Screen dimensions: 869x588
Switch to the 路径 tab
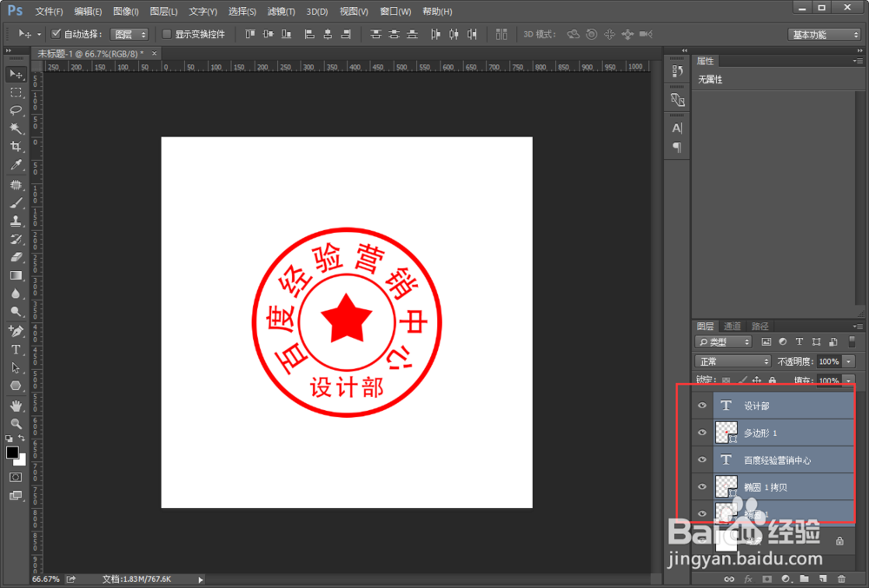coord(760,326)
